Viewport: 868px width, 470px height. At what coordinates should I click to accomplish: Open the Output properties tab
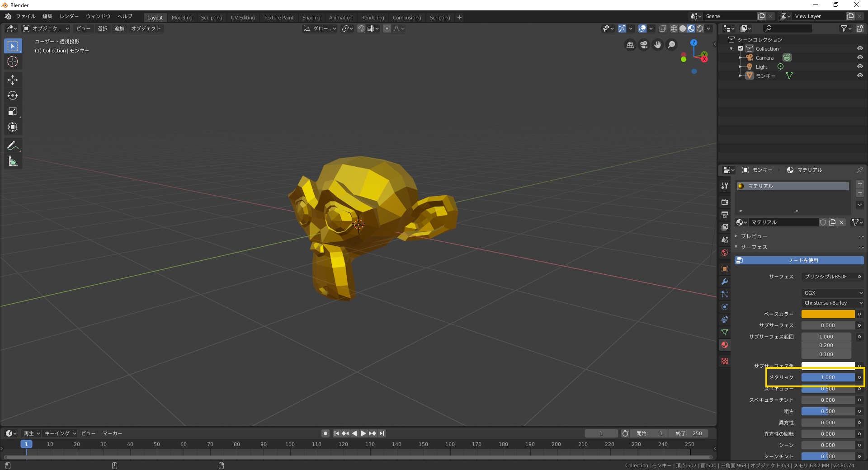pyautogui.click(x=725, y=214)
